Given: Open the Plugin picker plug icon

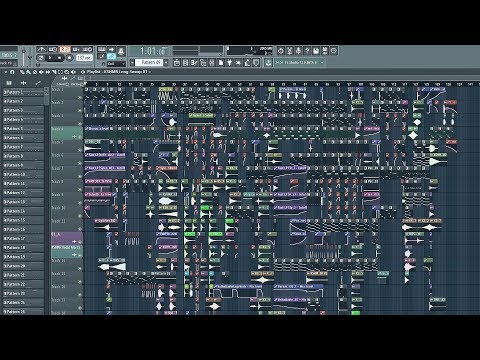Looking at the screenshot, I should pos(229,62).
